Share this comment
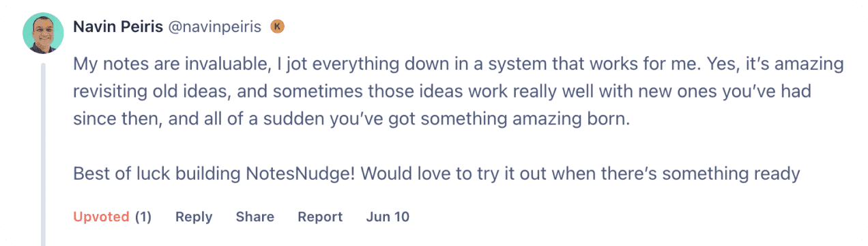The height and width of the screenshot is (246, 868). pos(255,217)
